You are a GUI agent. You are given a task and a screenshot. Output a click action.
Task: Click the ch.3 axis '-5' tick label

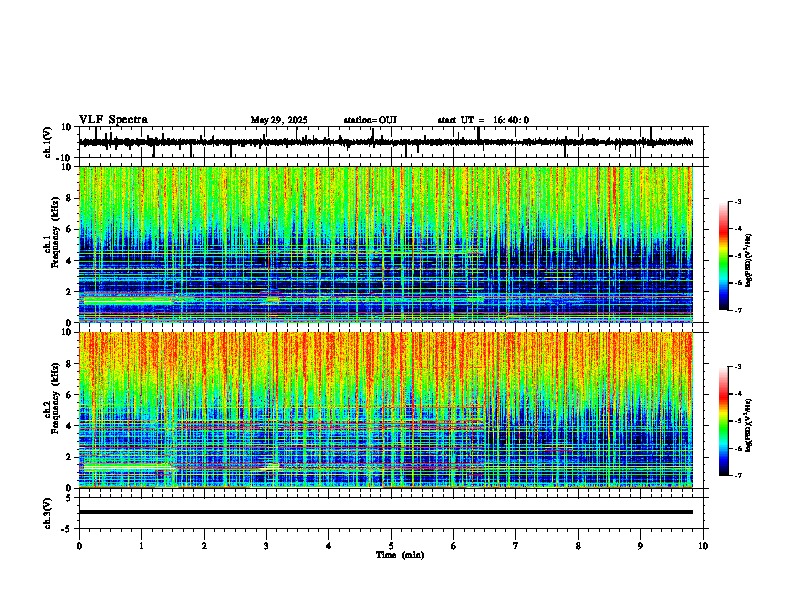[68, 529]
